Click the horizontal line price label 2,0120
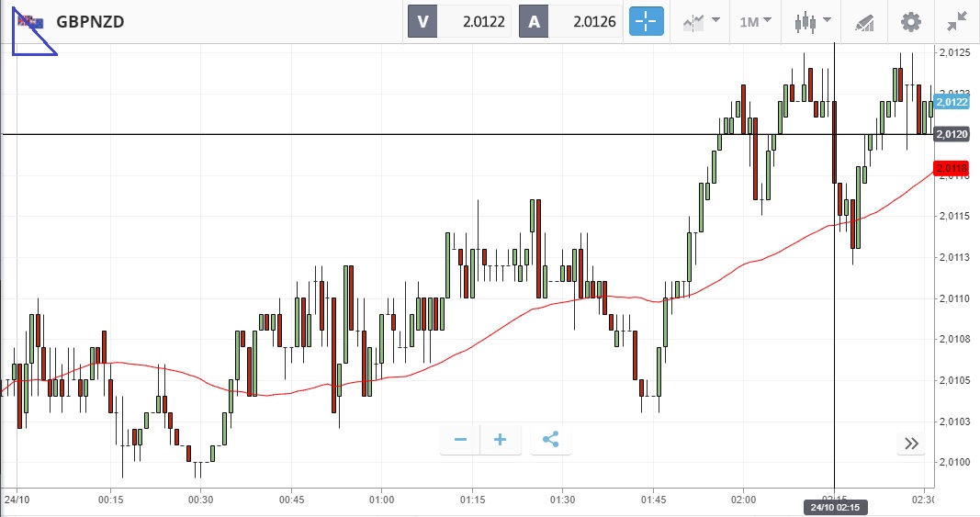 pyautogui.click(x=951, y=134)
